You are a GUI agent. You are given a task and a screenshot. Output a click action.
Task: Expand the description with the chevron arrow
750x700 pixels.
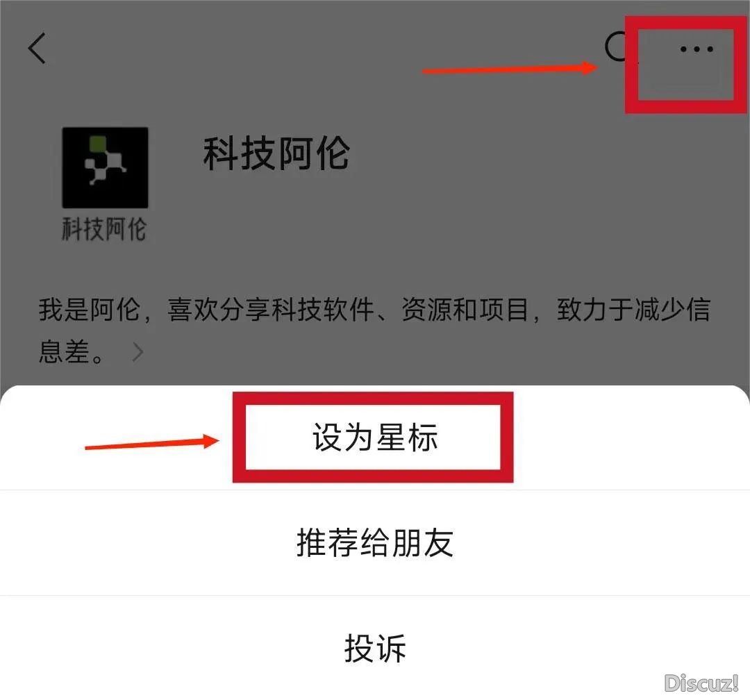(137, 351)
